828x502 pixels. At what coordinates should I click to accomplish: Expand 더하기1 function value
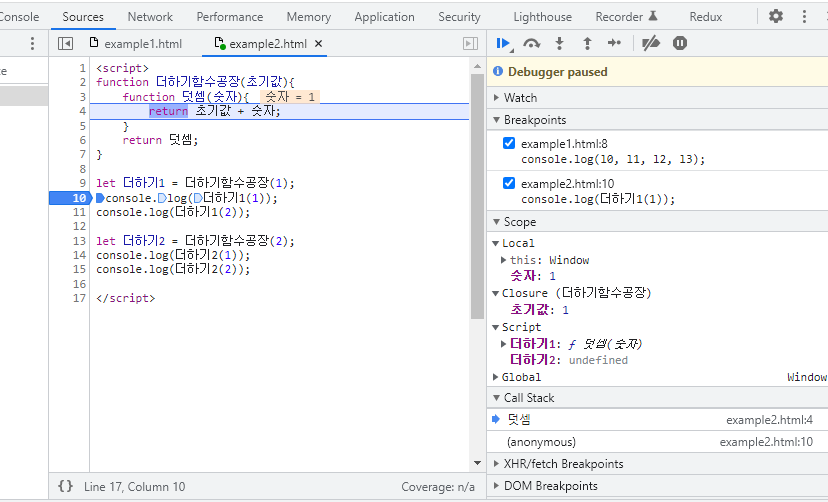[503, 344]
